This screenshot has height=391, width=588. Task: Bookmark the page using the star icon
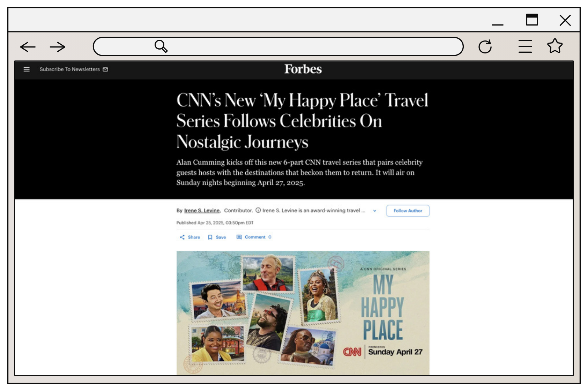click(x=555, y=46)
